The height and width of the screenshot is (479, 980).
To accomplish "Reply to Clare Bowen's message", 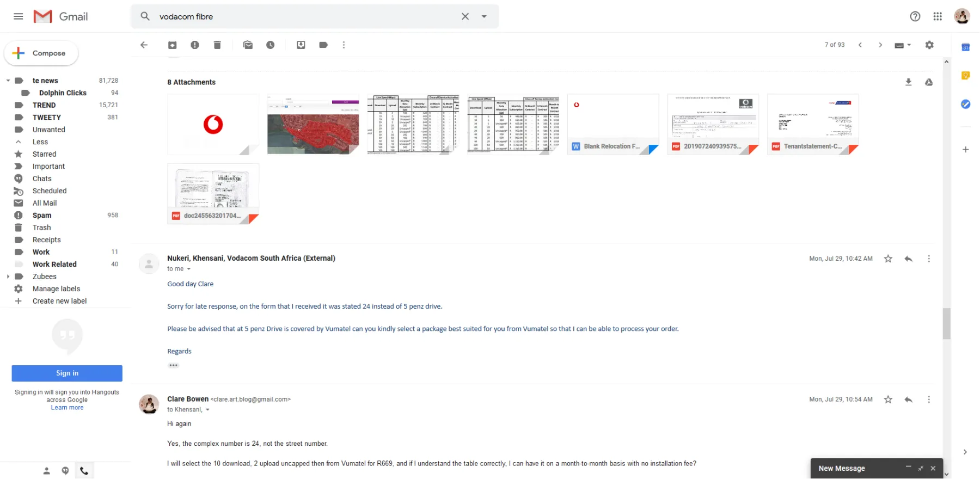I will click(x=908, y=400).
